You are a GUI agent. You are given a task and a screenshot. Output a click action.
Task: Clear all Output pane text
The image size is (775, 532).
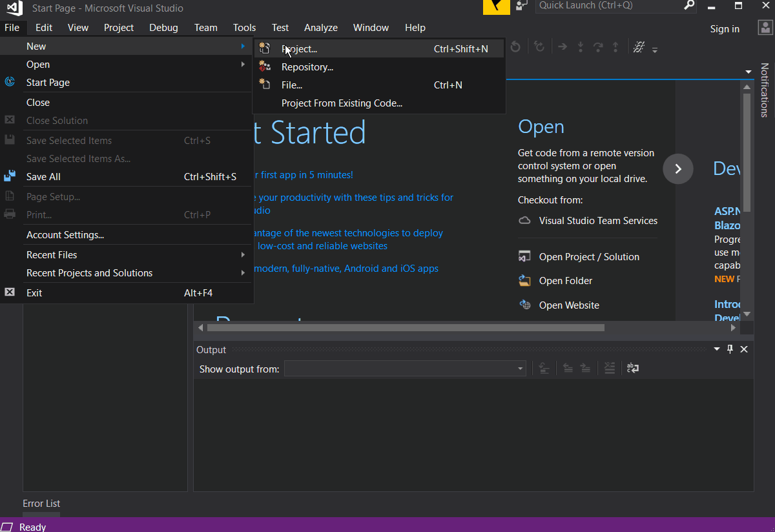click(x=610, y=368)
